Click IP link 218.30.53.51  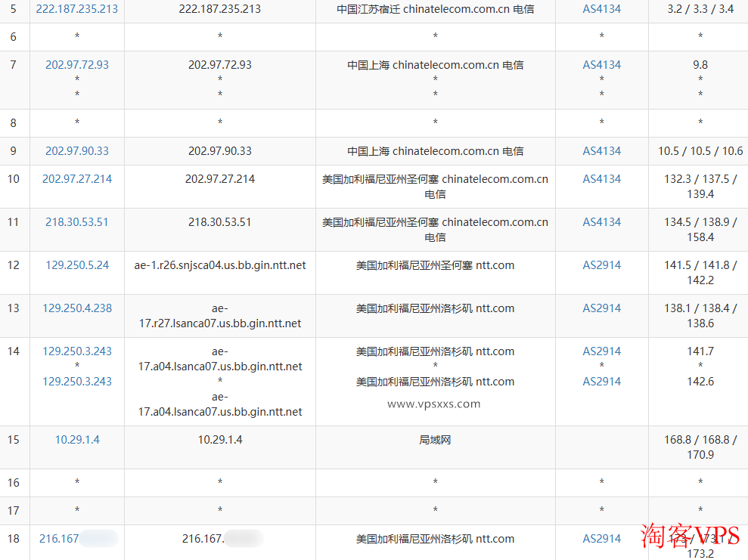coord(77,222)
